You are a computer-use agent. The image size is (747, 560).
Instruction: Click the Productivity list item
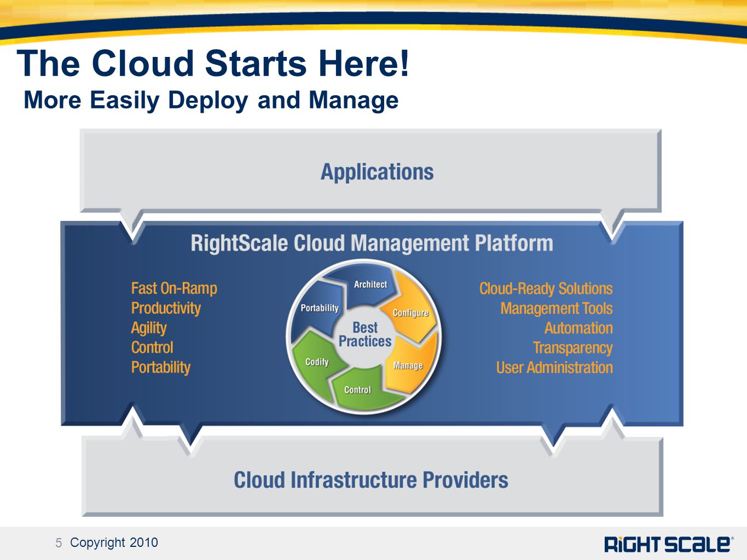tap(166, 308)
